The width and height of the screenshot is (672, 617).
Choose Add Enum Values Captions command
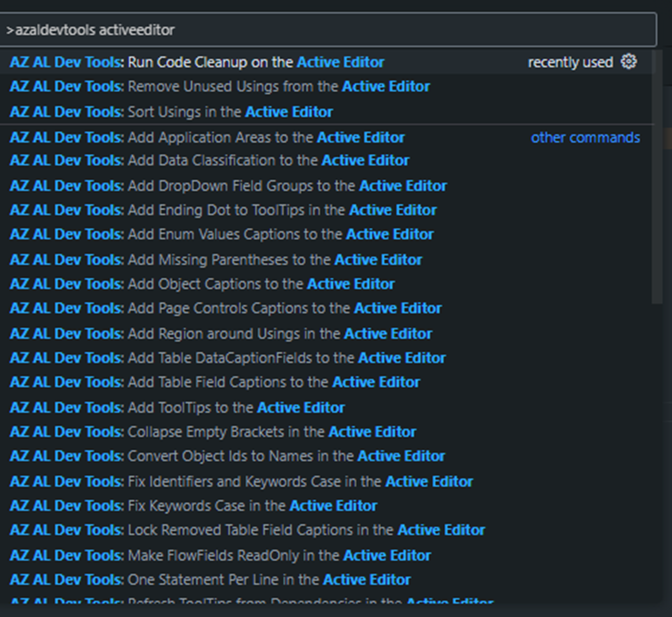pos(327,234)
